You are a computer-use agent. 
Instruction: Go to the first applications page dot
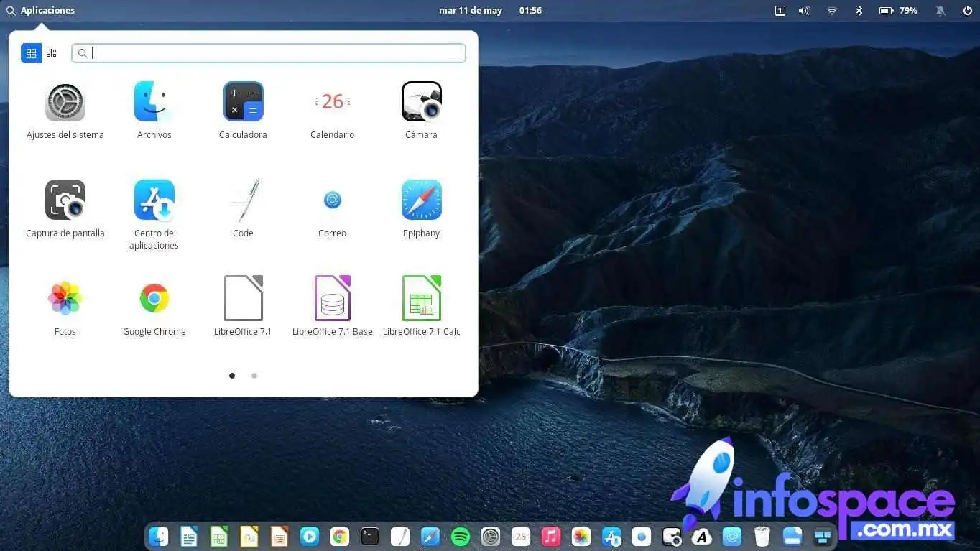pos(231,375)
